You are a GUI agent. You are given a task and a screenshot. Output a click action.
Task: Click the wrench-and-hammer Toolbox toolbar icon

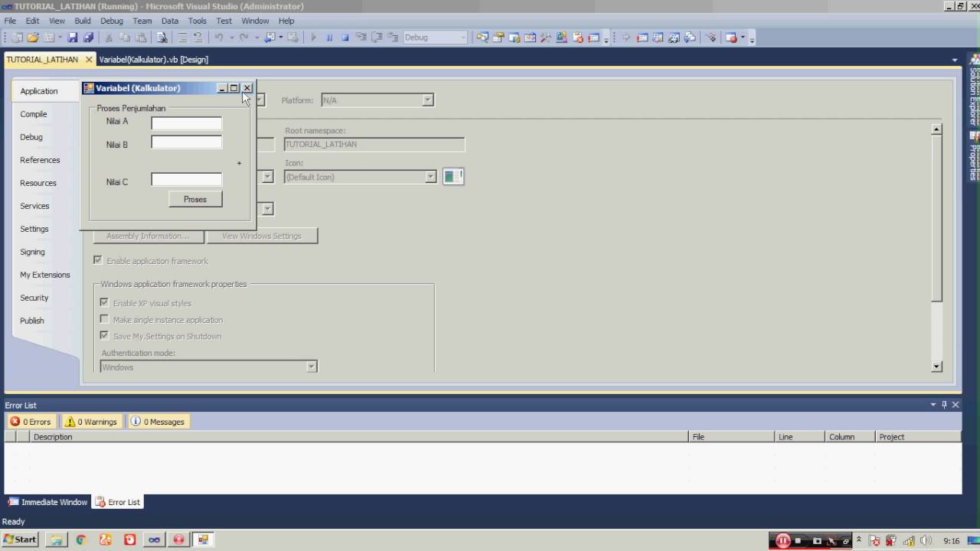[546, 37]
